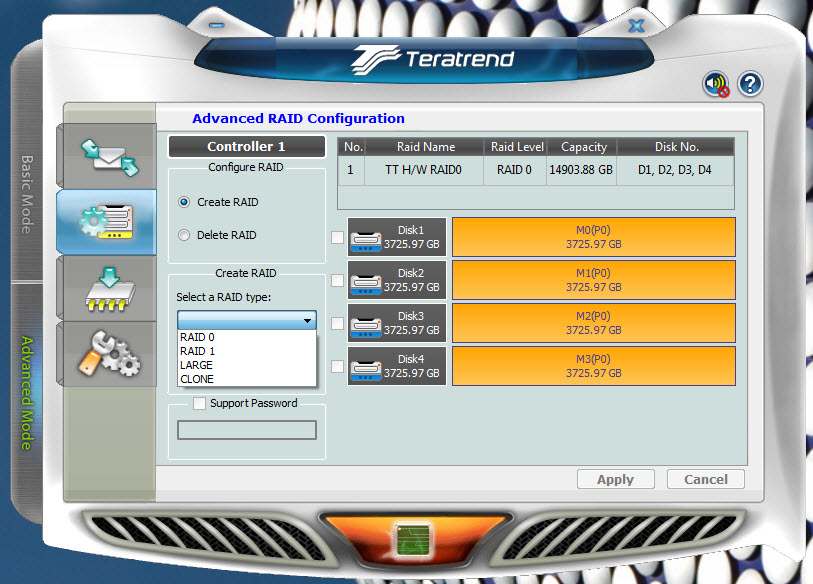Open the wrench and gears settings icon
The width and height of the screenshot is (813, 584).
109,354
